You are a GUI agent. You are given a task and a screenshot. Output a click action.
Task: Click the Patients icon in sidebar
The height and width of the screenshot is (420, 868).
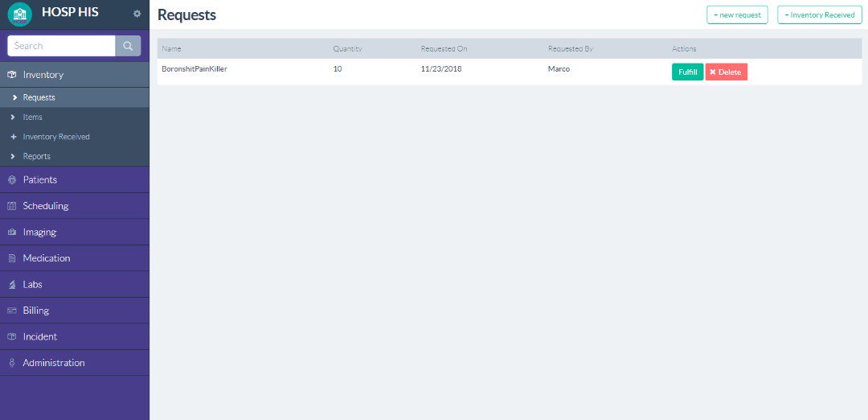[x=12, y=180]
